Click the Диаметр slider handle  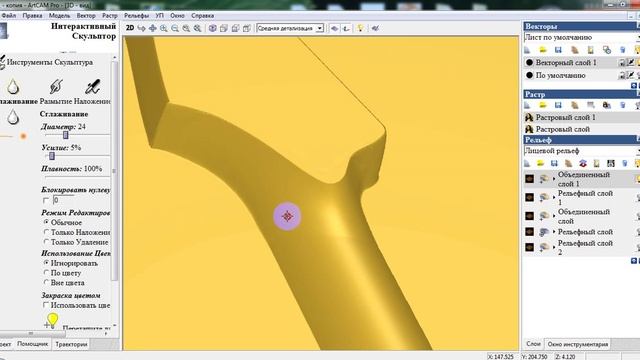pos(65,135)
